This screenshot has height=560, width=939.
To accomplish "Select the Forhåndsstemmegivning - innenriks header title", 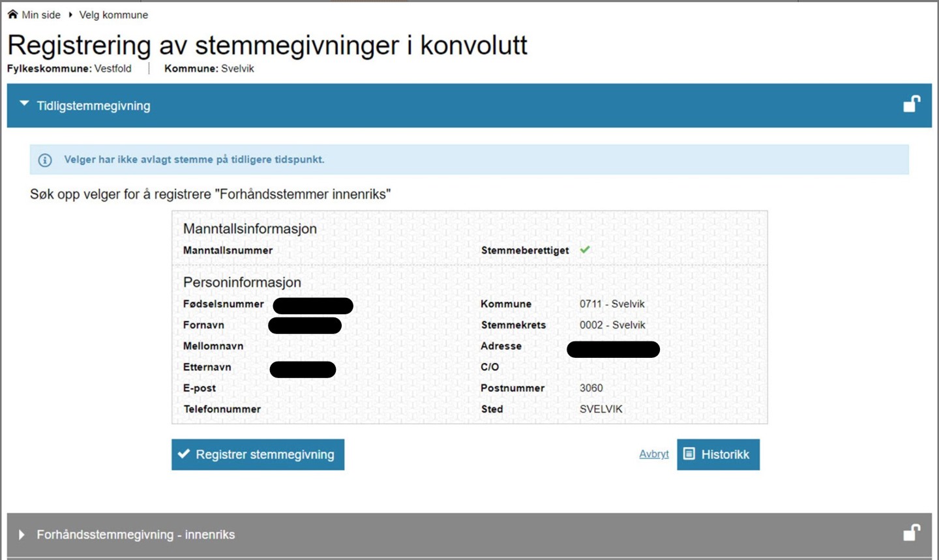I will tap(136, 535).
